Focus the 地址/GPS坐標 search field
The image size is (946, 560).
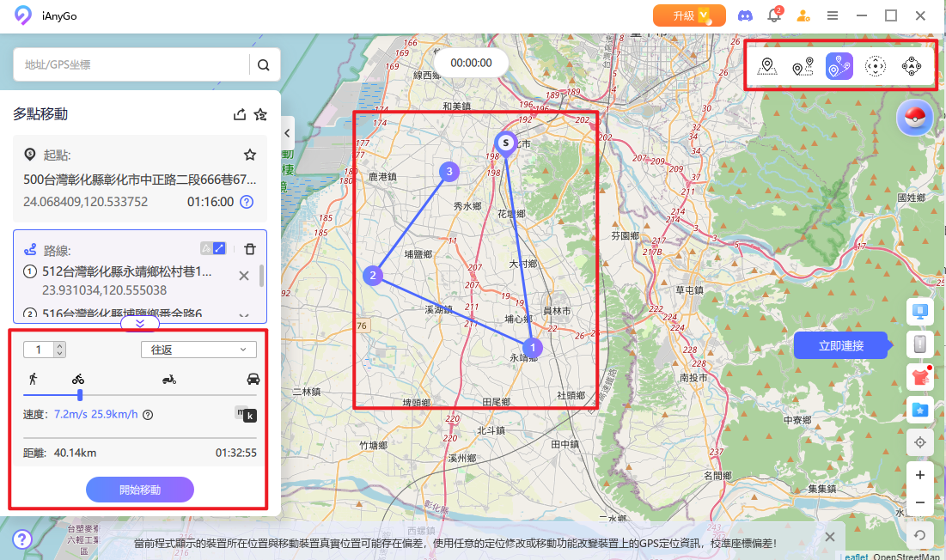point(131,64)
